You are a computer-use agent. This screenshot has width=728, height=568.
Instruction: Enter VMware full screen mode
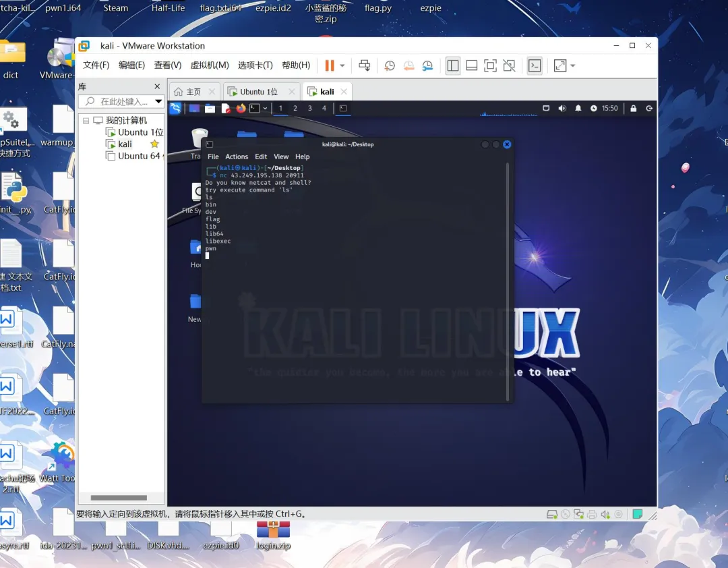point(490,65)
